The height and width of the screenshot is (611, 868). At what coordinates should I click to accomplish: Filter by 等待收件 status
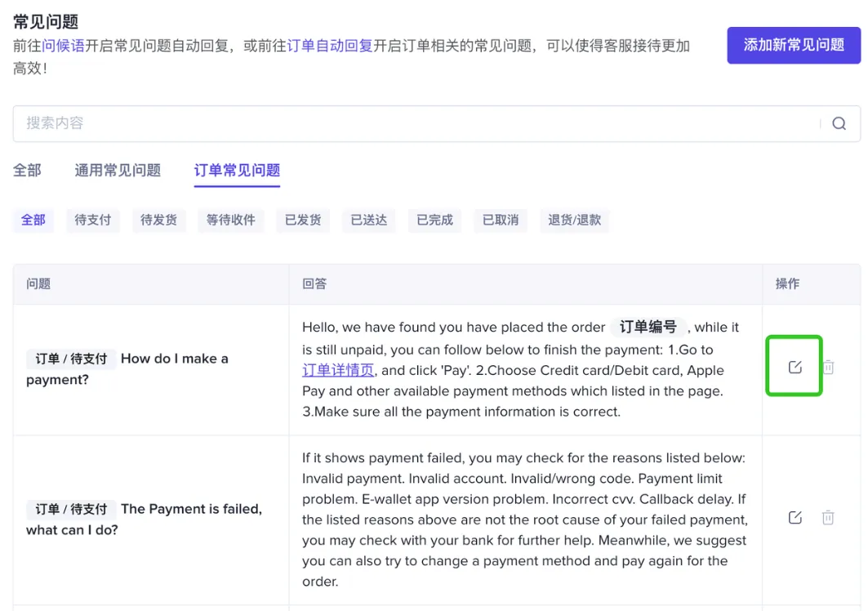(x=231, y=221)
